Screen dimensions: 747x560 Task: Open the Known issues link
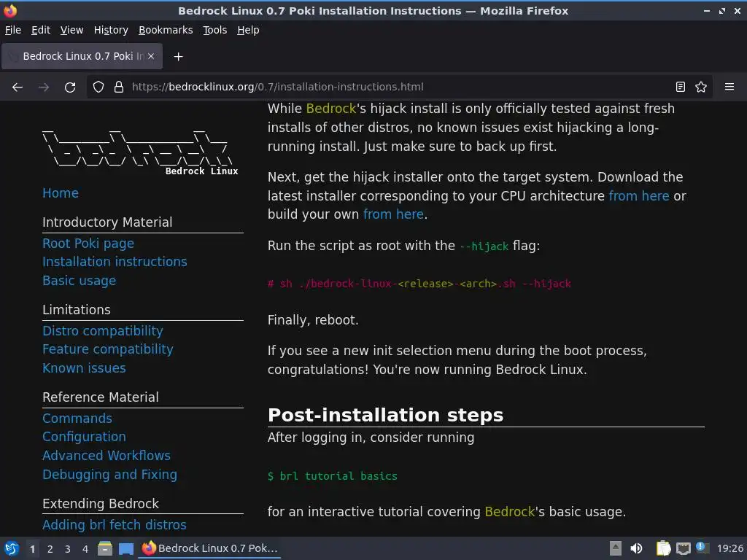point(84,368)
